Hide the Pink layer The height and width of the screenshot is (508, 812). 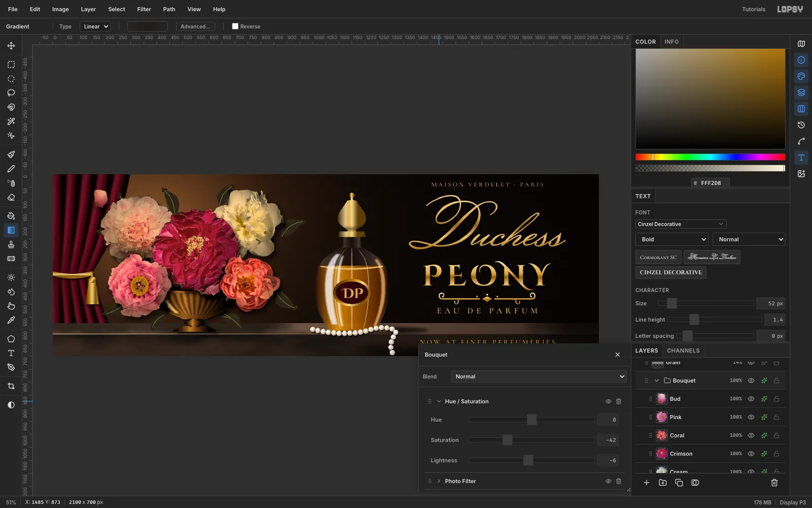[x=751, y=417]
